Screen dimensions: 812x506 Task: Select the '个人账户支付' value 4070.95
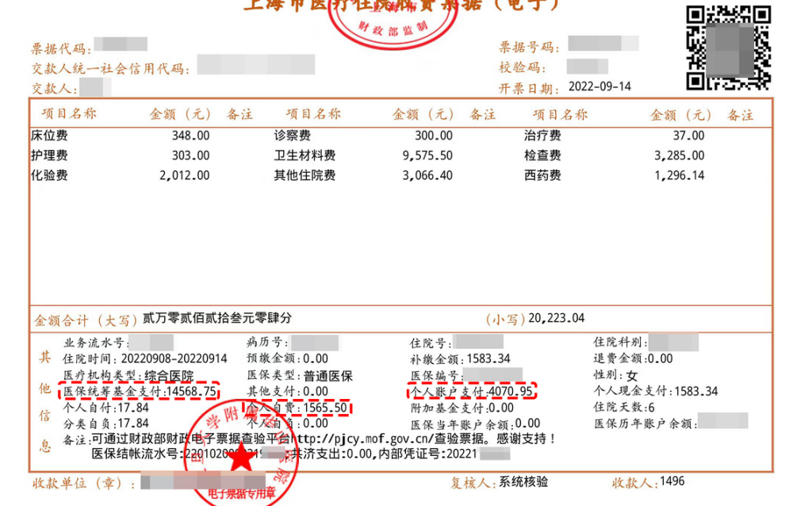point(510,391)
